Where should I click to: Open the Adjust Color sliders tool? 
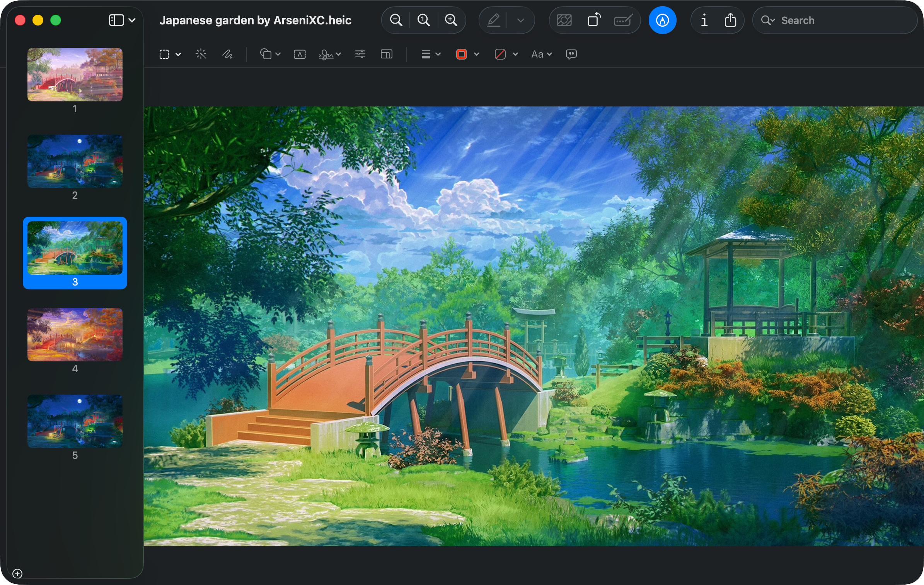point(360,54)
